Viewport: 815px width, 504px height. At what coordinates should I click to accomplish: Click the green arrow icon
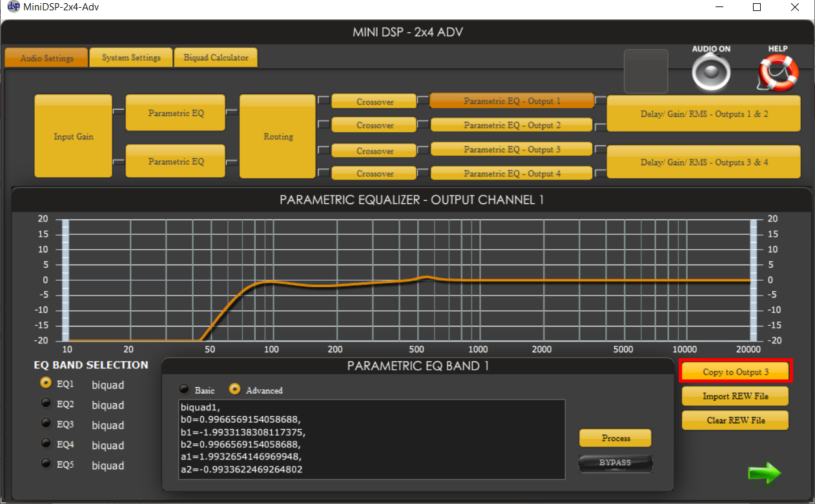pyautogui.click(x=765, y=473)
